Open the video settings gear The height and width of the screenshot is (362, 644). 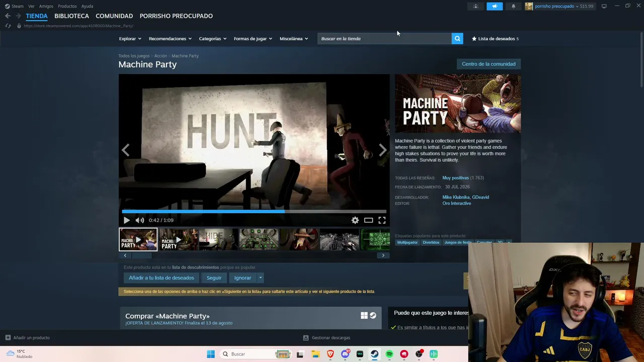point(355,220)
